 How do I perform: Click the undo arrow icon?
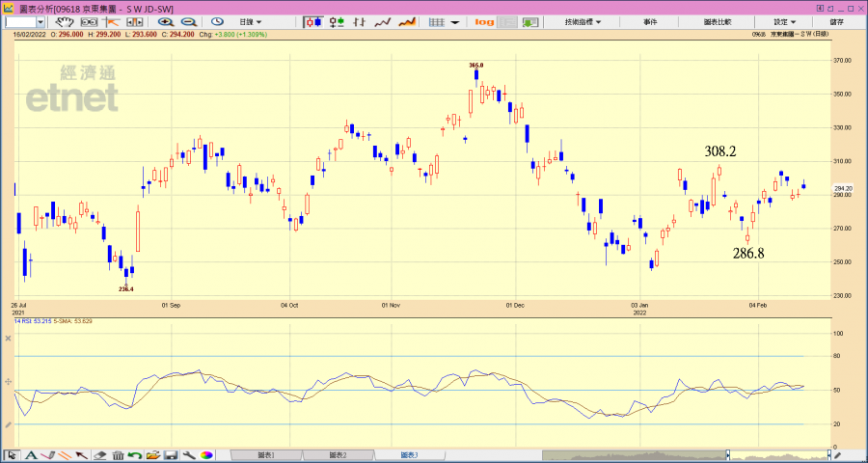pyautogui.click(x=135, y=454)
